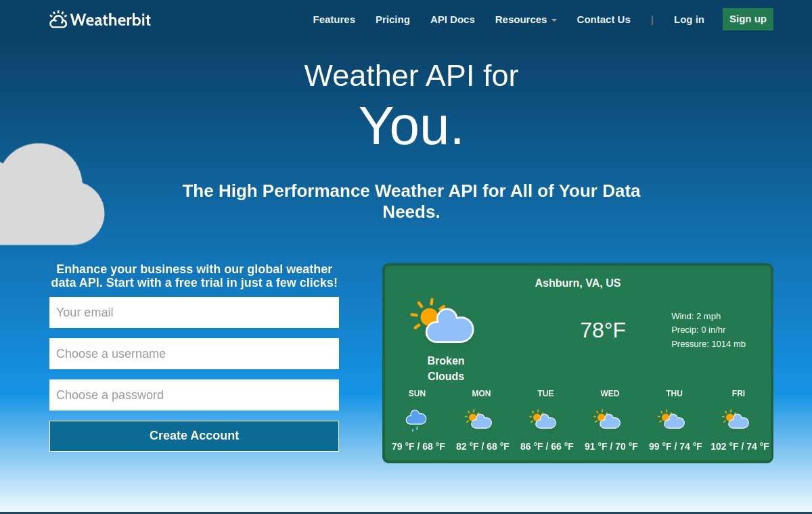
Task: Click the Enhance your business signup blurb
Action: pyautogui.click(x=194, y=276)
